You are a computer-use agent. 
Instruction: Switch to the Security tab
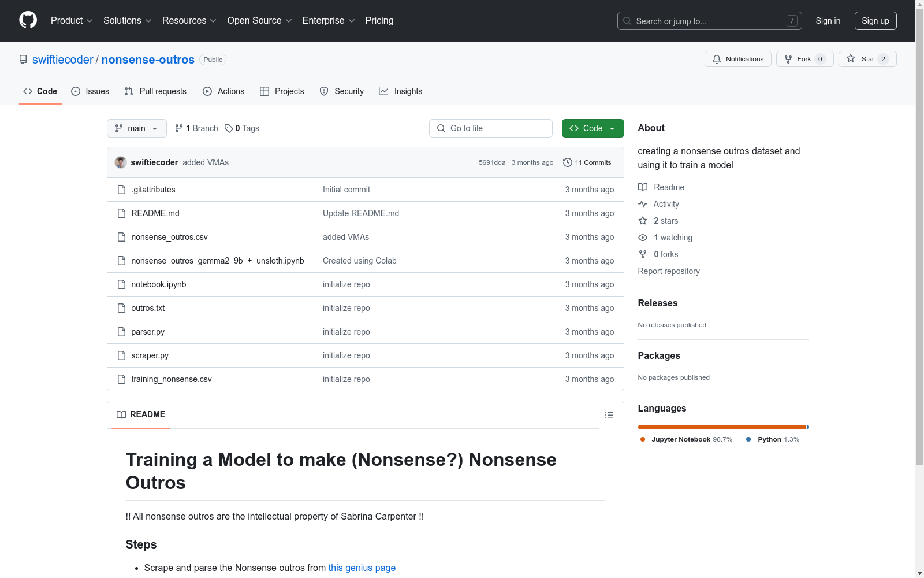(x=342, y=91)
